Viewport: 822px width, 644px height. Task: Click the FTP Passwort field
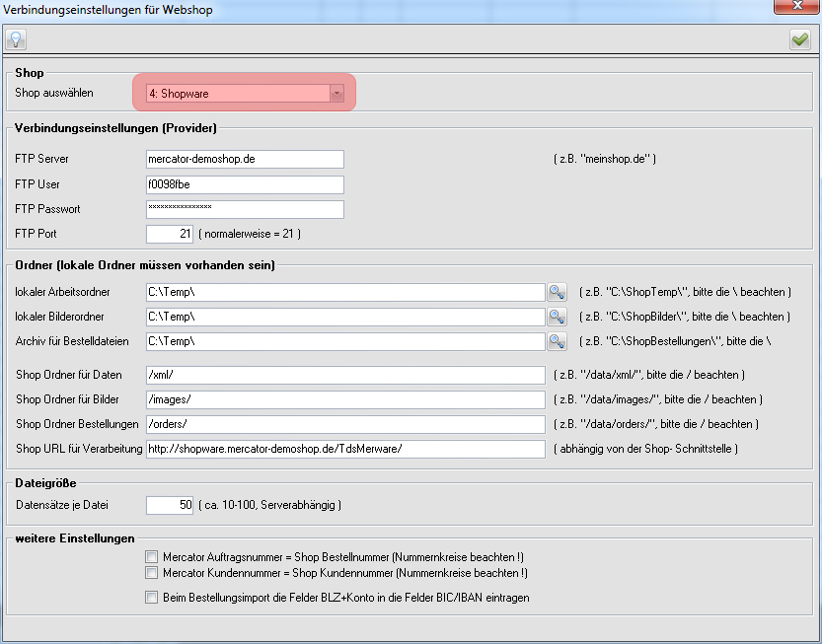click(x=245, y=209)
